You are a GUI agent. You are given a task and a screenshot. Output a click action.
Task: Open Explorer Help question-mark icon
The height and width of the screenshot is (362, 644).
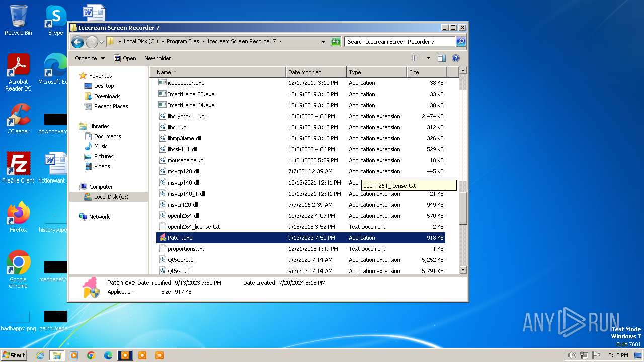point(456,58)
